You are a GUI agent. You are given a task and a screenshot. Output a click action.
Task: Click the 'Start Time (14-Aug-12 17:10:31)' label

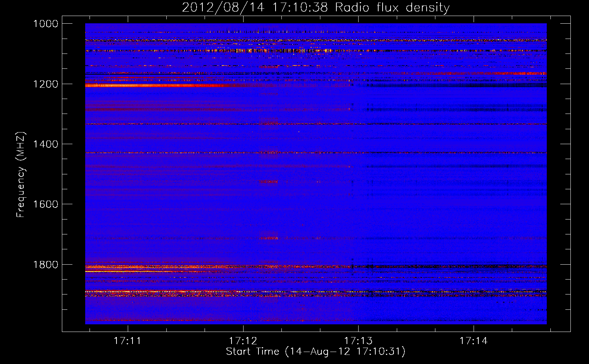pyautogui.click(x=316, y=352)
